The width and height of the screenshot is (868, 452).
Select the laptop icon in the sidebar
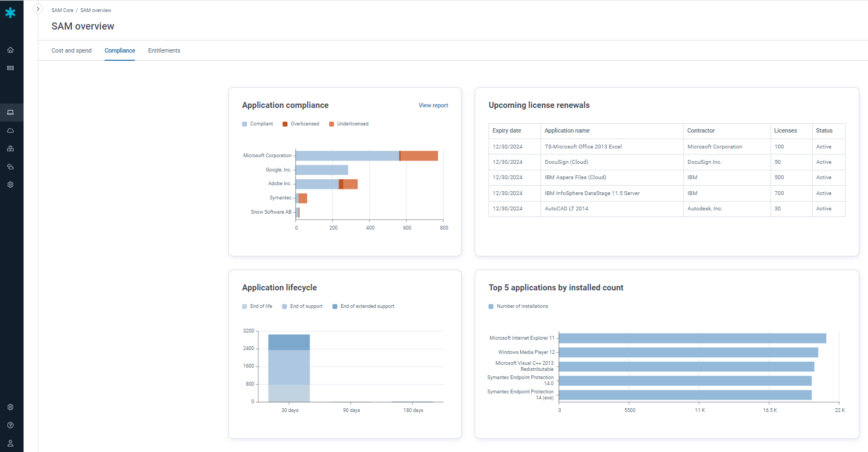point(10,112)
